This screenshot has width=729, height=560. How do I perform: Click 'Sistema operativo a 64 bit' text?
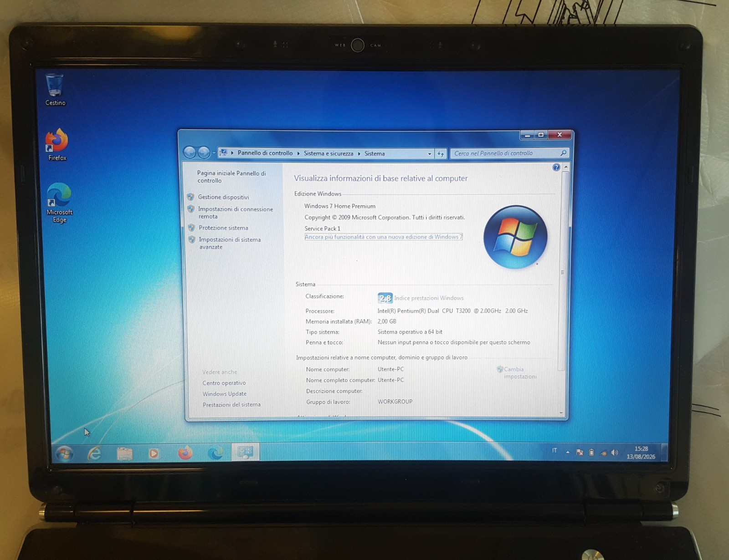pyautogui.click(x=410, y=332)
